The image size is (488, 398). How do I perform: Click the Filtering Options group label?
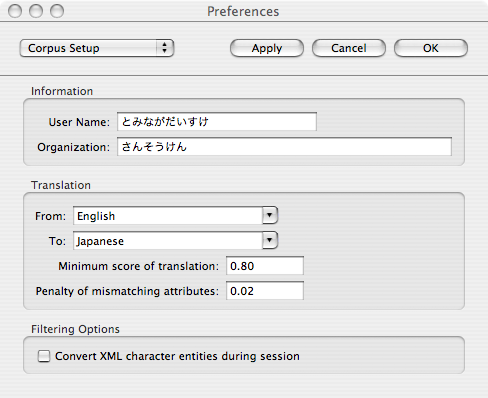coord(75,329)
